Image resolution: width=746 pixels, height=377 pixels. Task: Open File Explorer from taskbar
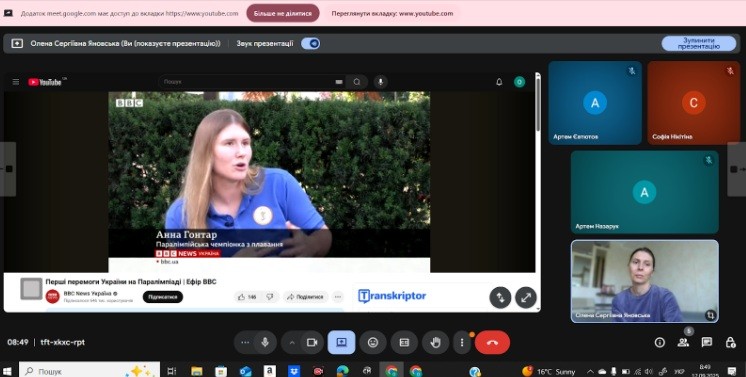196,371
